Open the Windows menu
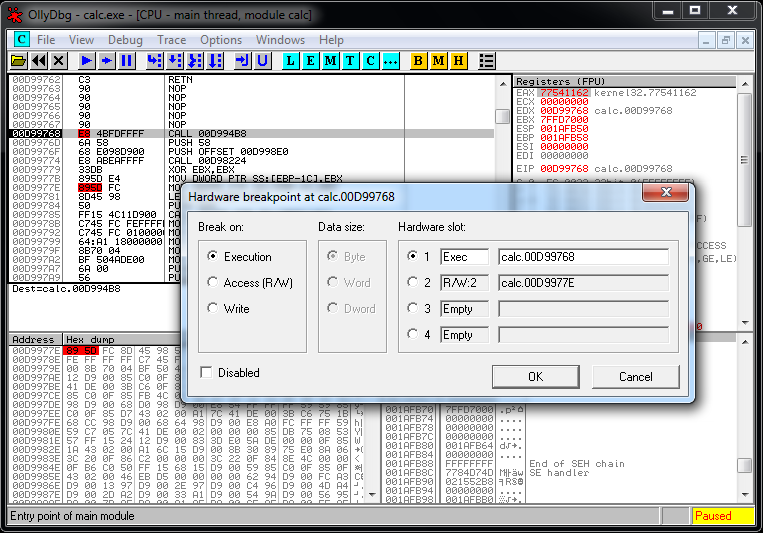The width and height of the screenshot is (763, 533). tap(280, 40)
